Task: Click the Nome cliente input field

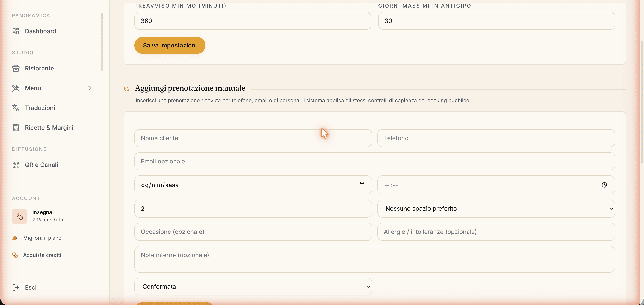Action: point(253,138)
